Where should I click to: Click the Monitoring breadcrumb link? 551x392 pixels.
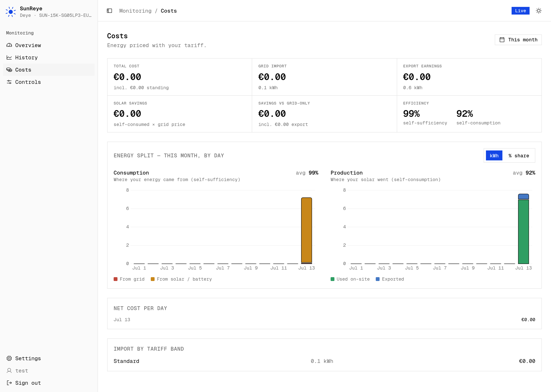click(x=135, y=11)
